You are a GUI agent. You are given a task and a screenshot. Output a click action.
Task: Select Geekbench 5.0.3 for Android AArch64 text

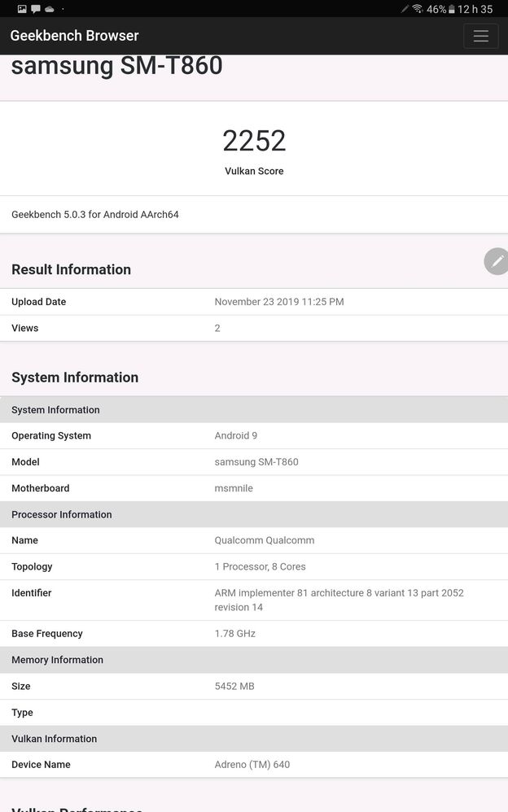click(95, 215)
